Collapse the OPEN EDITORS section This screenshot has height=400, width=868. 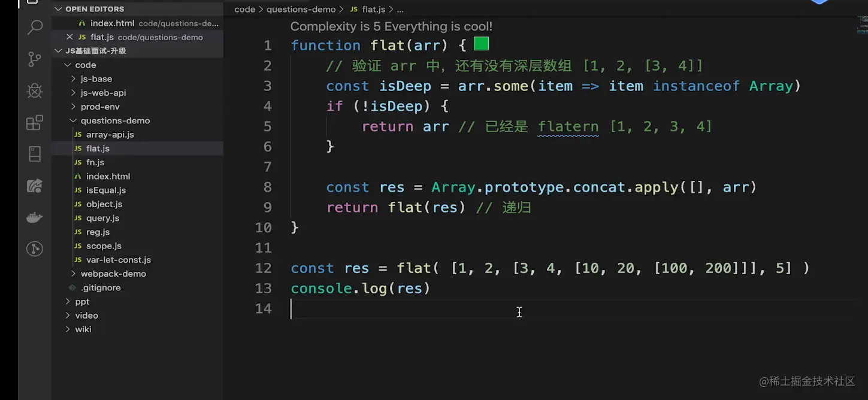[x=59, y=9]
